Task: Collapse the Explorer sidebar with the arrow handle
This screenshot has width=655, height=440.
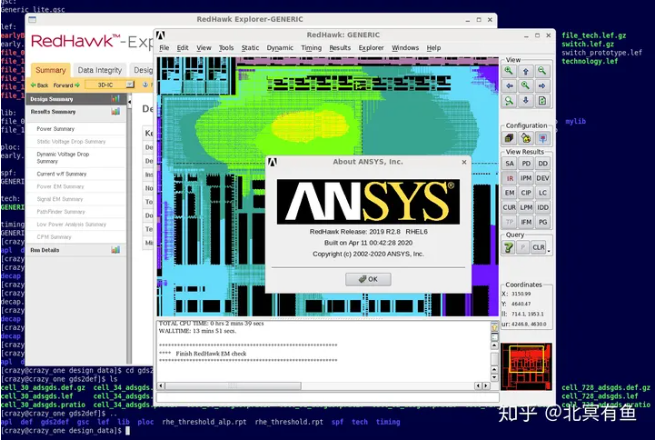Action: [x=129, y=102]
